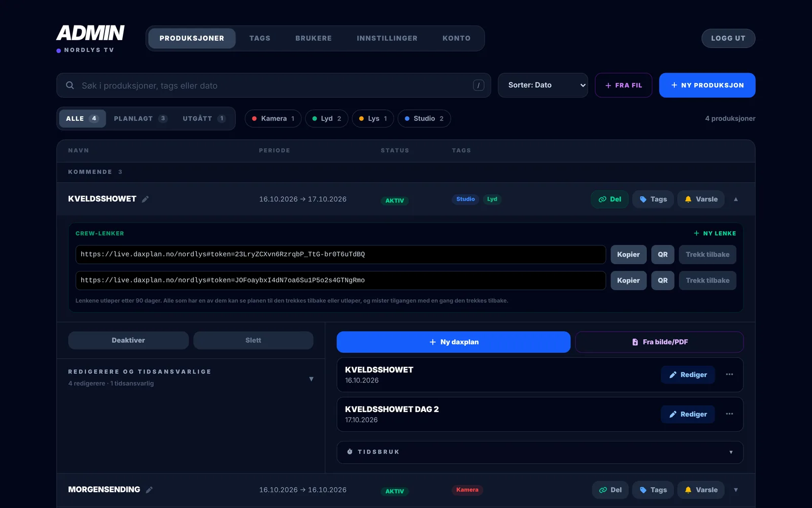Click Trekk tilbake for the first crew link

tap(707, 255)
